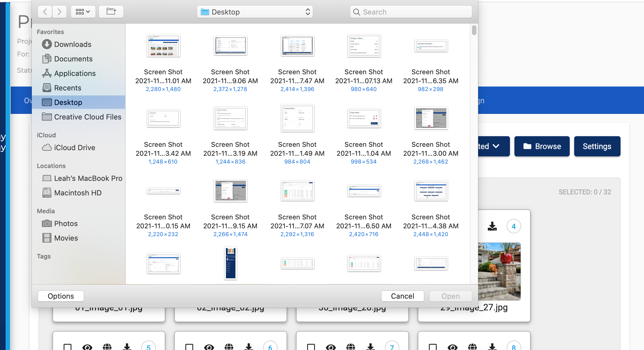Tick the checkbox on card 7
644x350 pixels.
(x=311, y=347)
